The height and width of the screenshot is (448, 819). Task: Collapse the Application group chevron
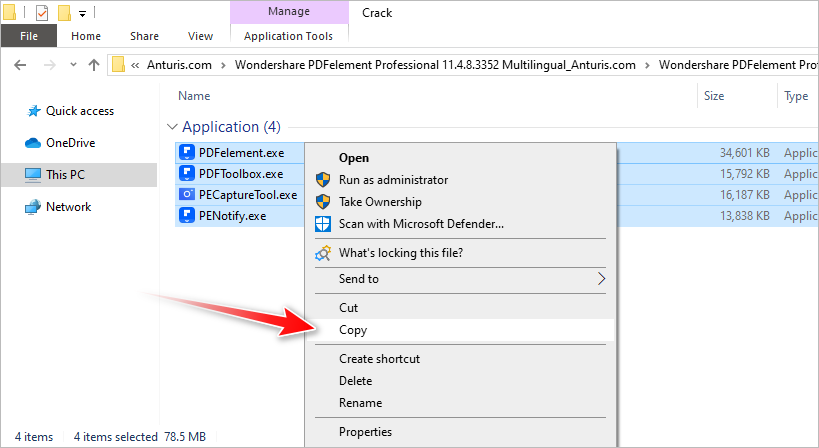171,128
